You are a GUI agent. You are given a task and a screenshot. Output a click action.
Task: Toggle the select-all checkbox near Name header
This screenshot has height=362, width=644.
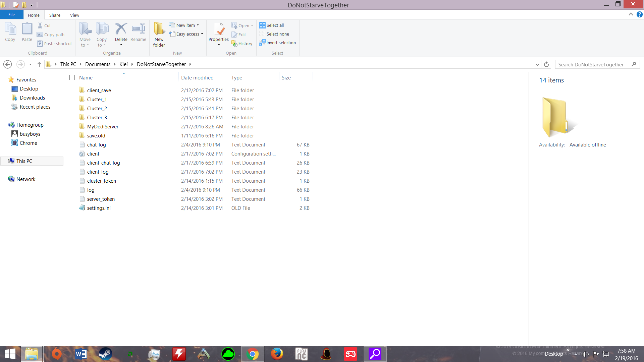pos(72,77)
